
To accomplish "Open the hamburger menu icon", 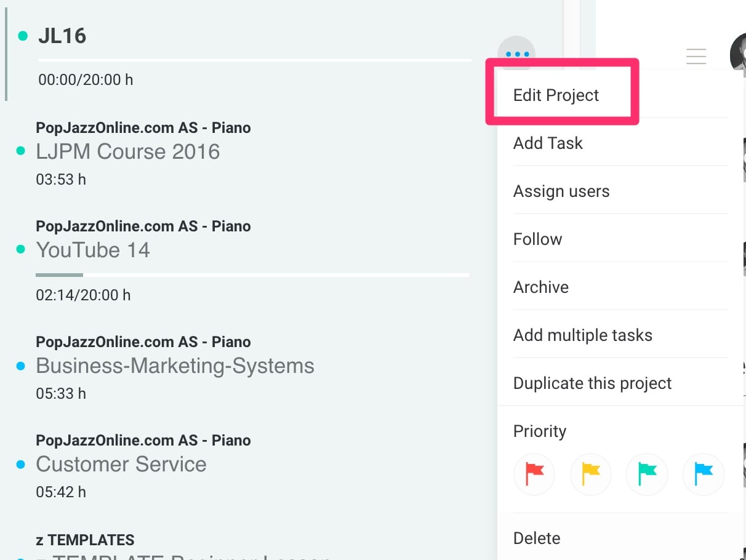I will click(x=696, y=56).
